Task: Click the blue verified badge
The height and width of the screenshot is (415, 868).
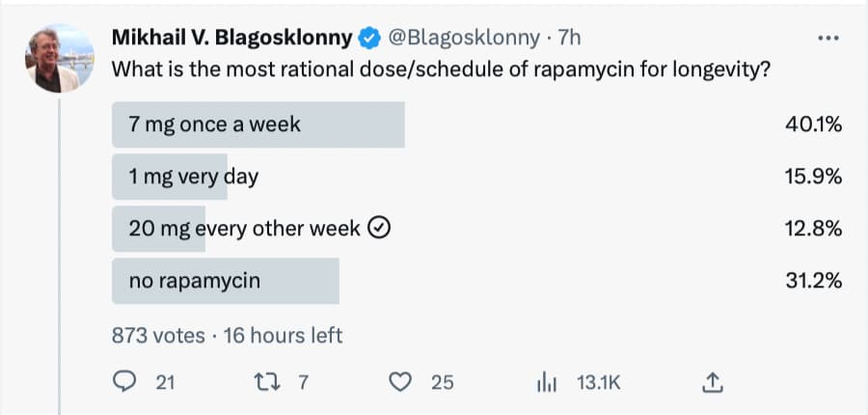Action: click(x=369, y=39)
